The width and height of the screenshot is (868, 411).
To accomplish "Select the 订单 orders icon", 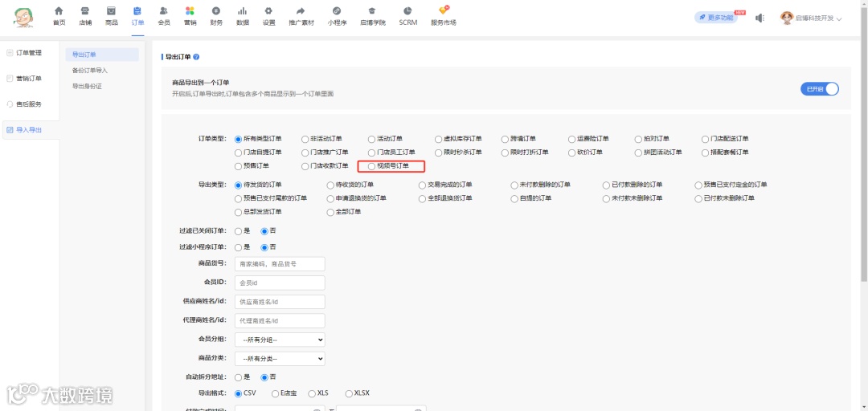I will (138, 11).
